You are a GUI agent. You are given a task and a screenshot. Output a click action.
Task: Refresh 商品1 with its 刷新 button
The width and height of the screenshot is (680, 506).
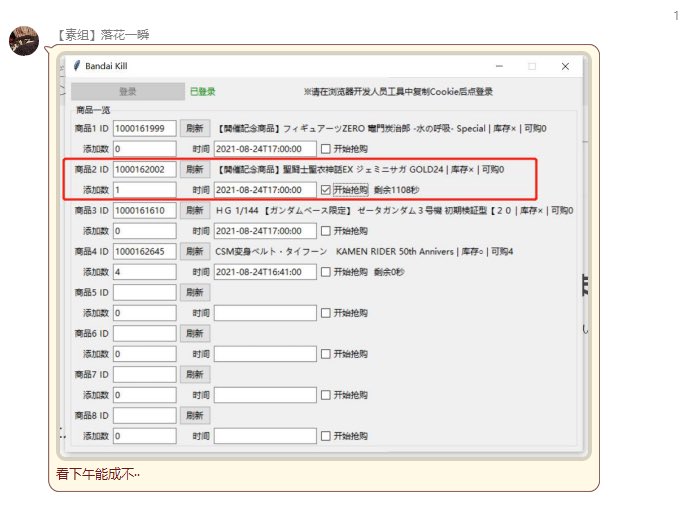coord(194,128)
